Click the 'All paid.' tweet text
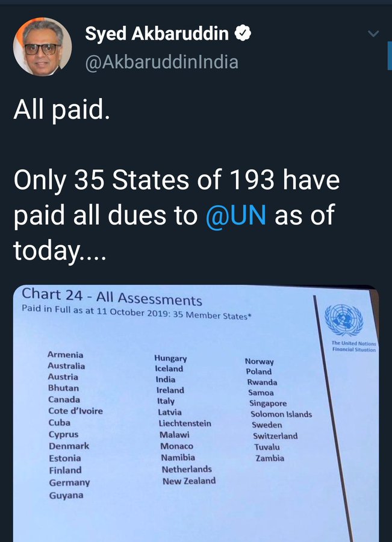Image resolution: width=392 pixels, height=542 pixels. pyautogui.click(x=62, y=110)
